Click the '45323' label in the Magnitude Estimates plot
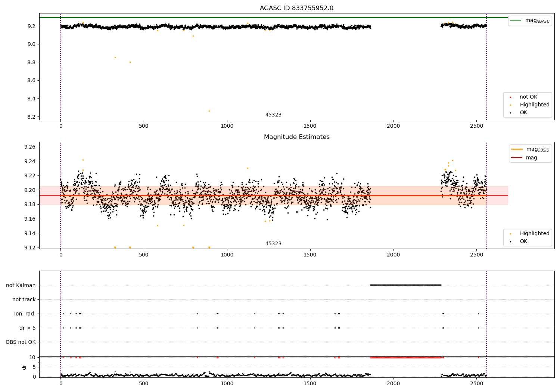This screenshot has width=560, height=392. [x=273, y=244]
